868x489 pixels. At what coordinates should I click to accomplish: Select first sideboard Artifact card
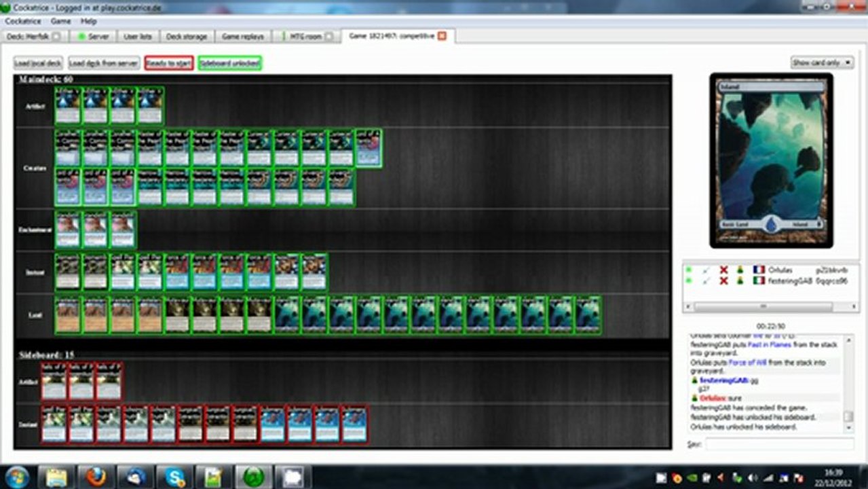pyautogui.click(x=54, y=382)
